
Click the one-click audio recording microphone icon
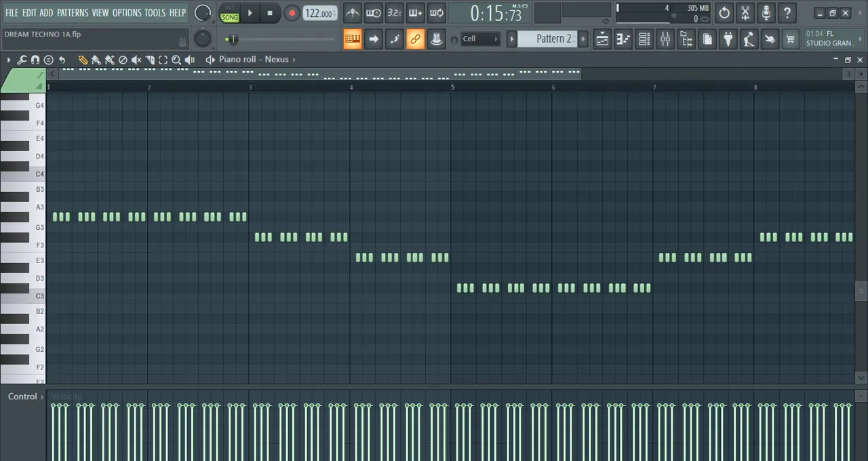tap(766, 13)
